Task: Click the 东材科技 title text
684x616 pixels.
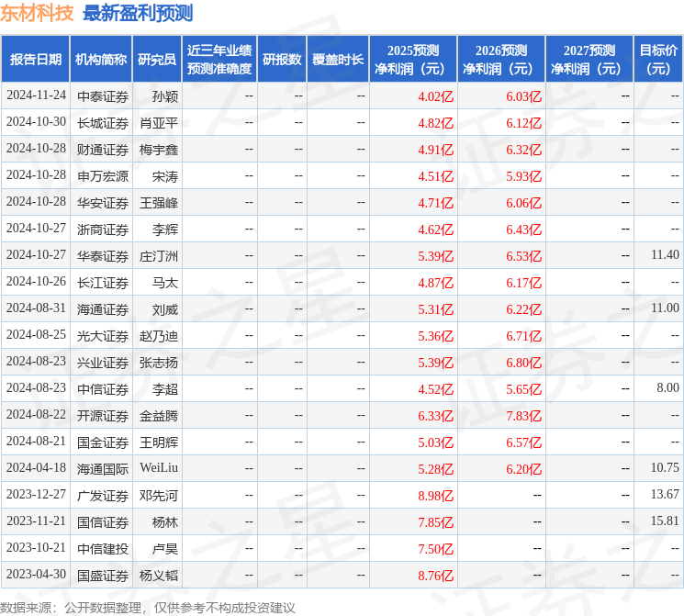Action: (37, 13)
